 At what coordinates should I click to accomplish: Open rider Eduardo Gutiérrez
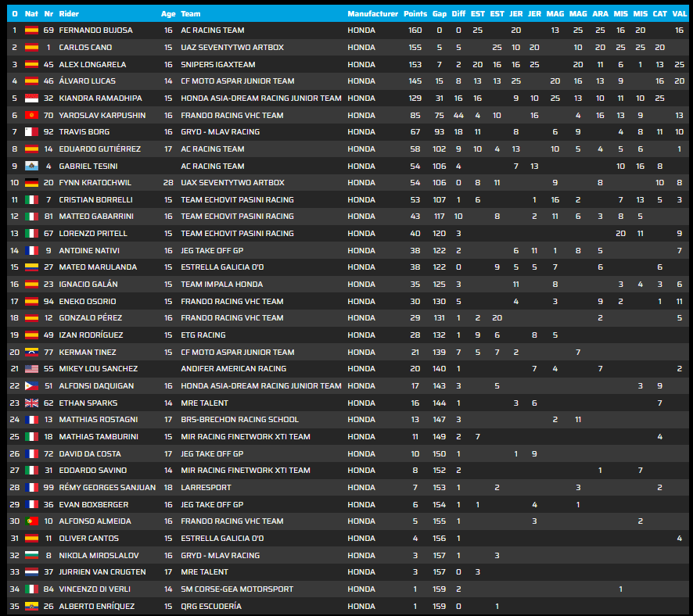[100, 149]
